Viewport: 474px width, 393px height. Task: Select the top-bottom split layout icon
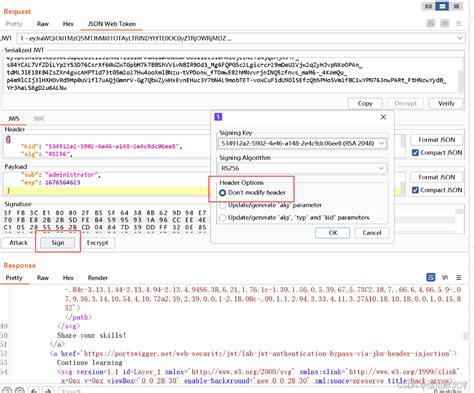click(442, 6)
